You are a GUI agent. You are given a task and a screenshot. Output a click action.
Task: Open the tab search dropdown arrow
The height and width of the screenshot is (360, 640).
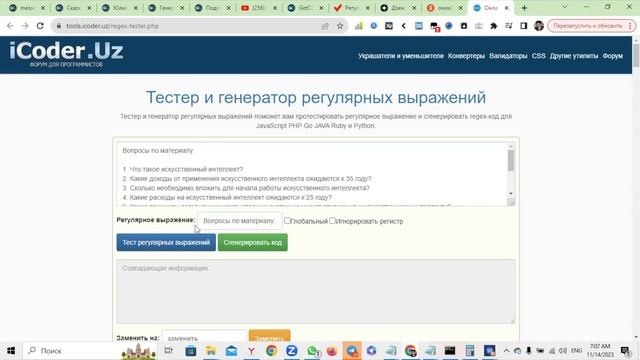click(564, 7)
